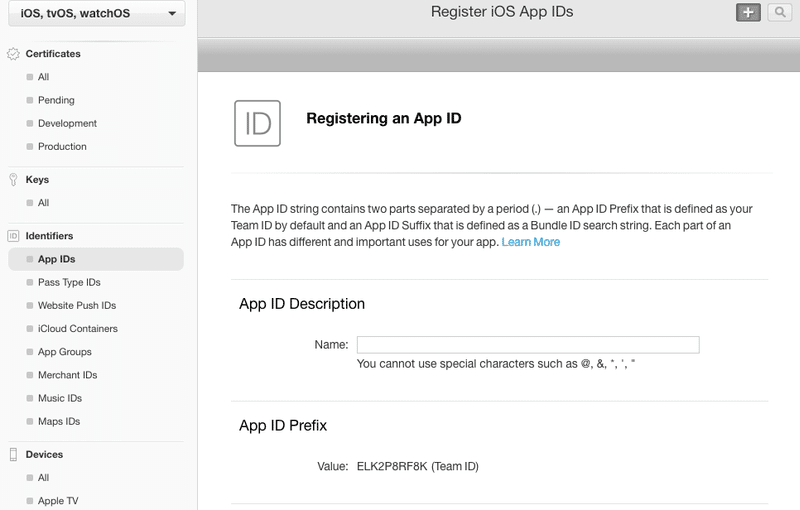
Task: Click the Identifiers ID badge icon
Action: tap(13, 236)
